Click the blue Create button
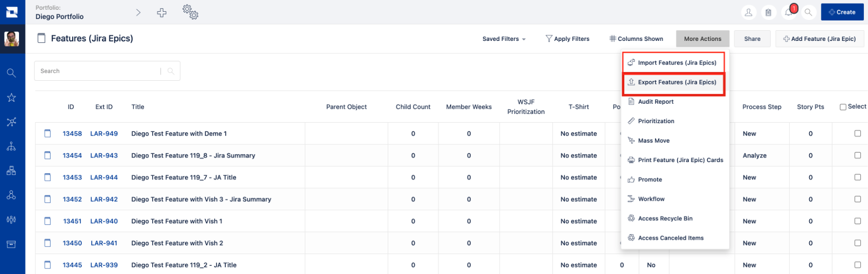 point(842,12)
